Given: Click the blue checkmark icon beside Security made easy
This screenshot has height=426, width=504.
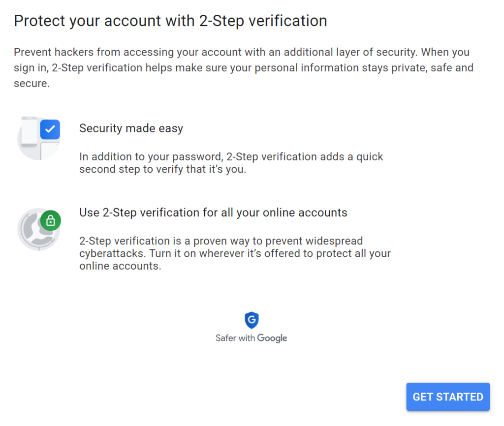Looking at the screenshot, I should [50, 129].
